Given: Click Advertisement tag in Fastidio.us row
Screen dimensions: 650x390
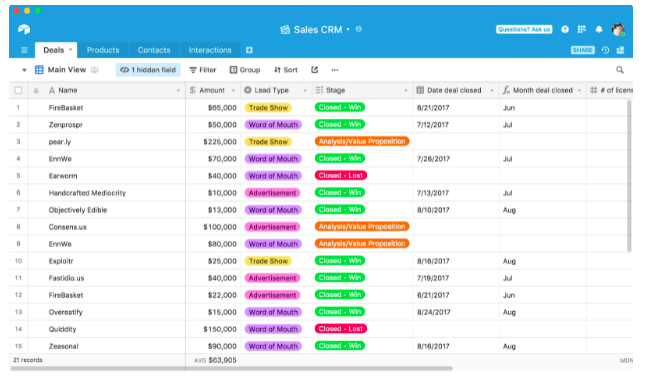Looking at the screenshot, I should point(273,278).
